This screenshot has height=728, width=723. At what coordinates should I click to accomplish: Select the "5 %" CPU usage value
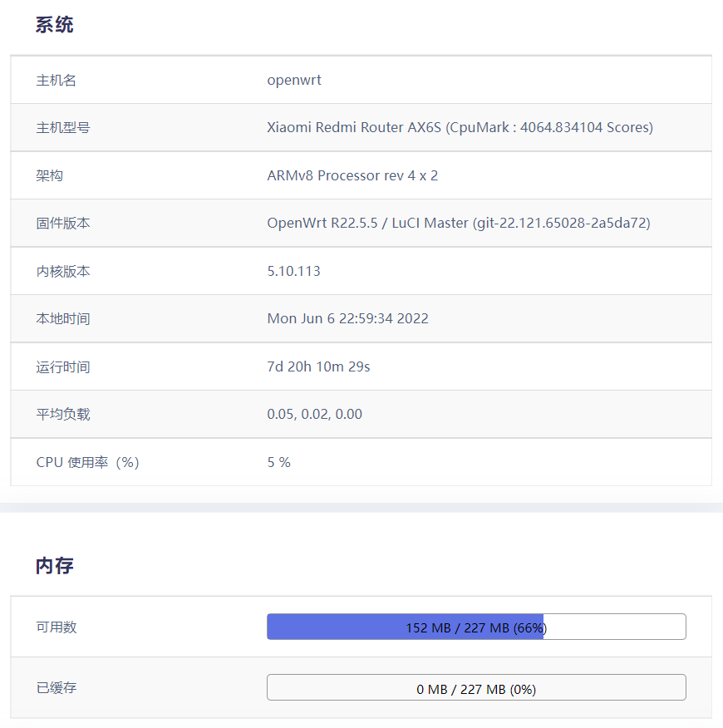(277, 462)
